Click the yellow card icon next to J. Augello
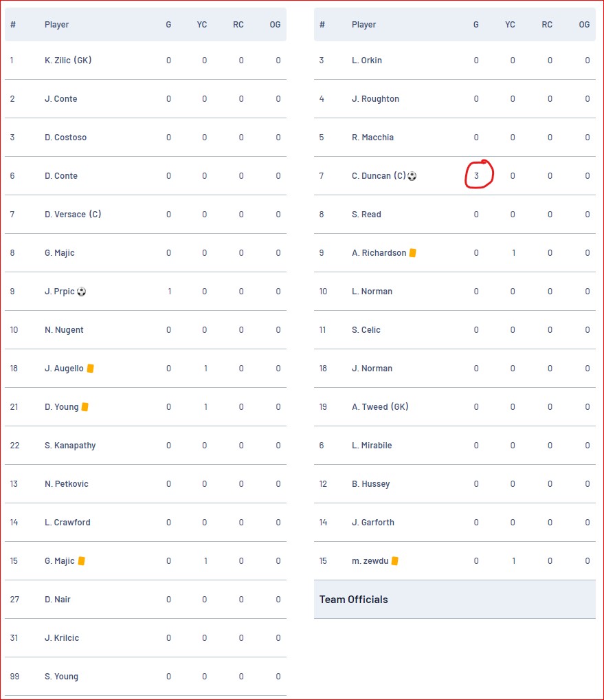Screen dimensions: 604x700 [x=90, y=369]
